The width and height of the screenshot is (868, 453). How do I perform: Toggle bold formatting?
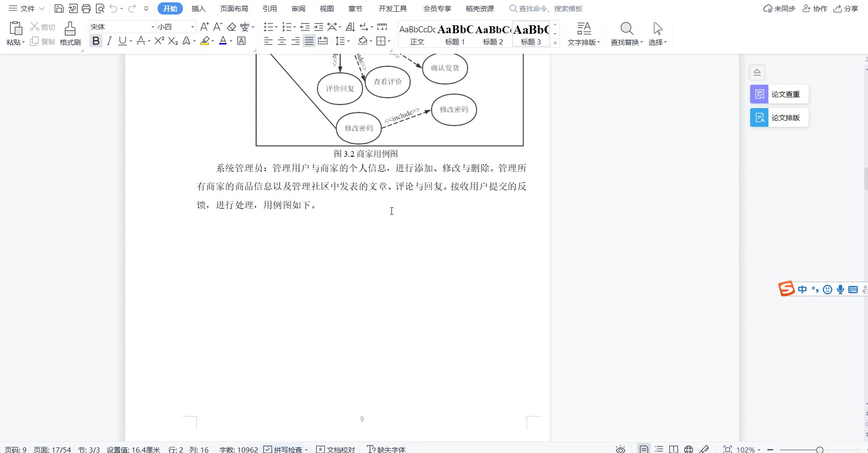[96, 41]
